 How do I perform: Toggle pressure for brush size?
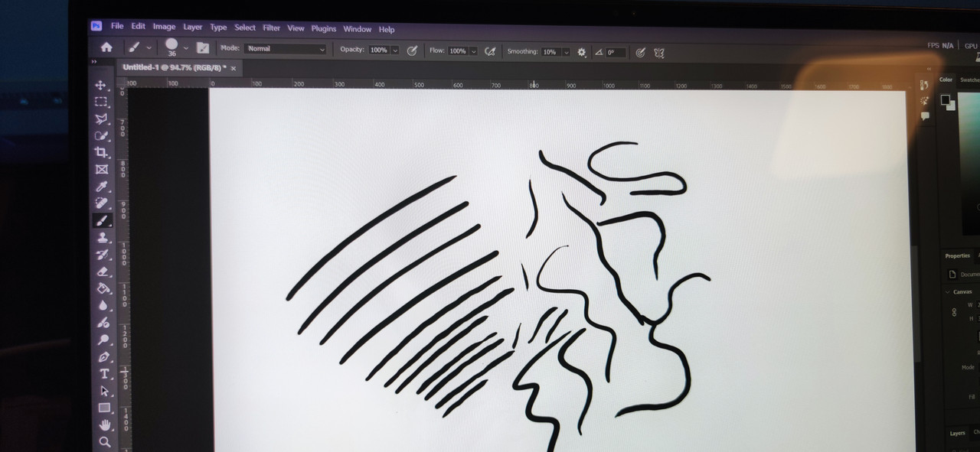pyautogui.click(x=640, y=53)
